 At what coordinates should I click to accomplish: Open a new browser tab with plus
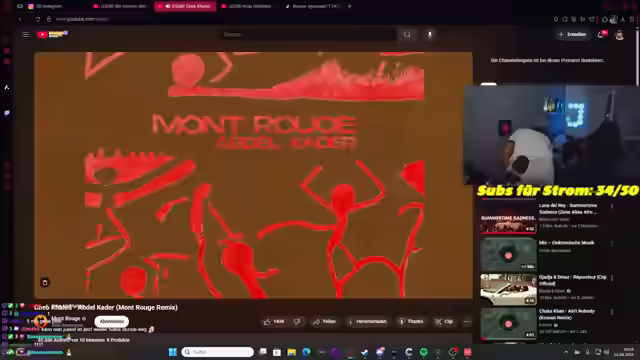coord(349,6)
